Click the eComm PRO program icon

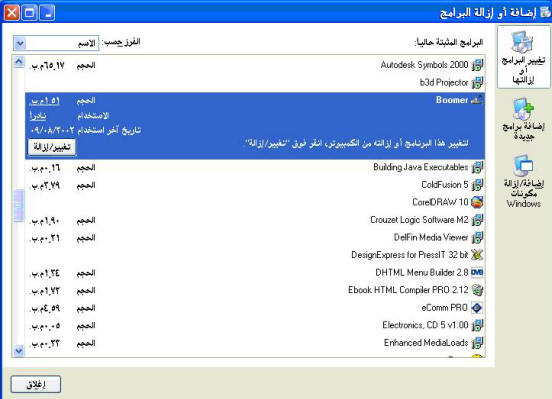click(x=477, y=308)
